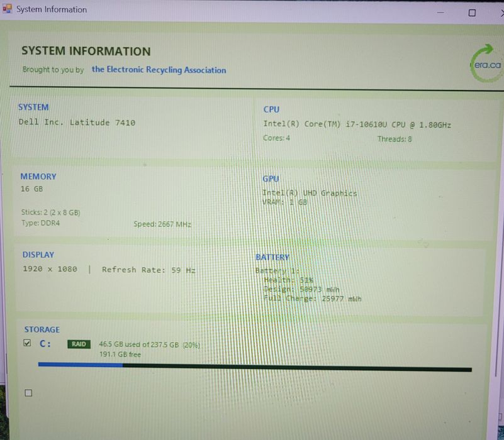Click the 'Cores: 4' value
Image resolution: width=504 pixels, height=440 pixels.
(x=276, y=138)
